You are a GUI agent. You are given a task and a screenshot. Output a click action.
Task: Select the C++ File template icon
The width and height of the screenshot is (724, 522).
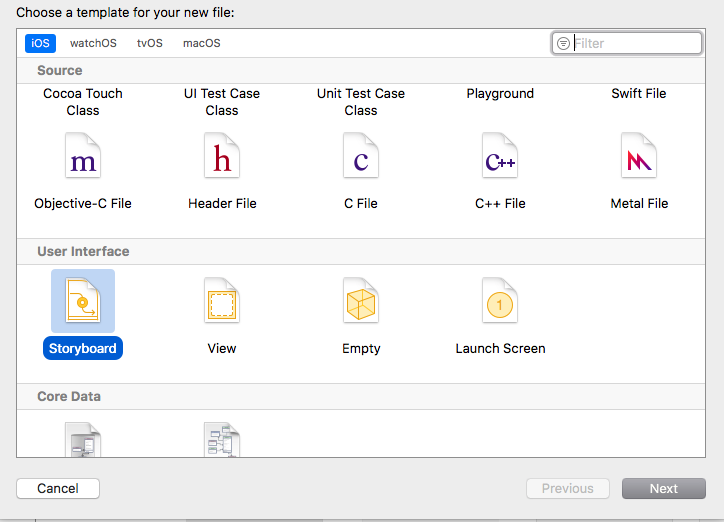click(x=499, y=158)
